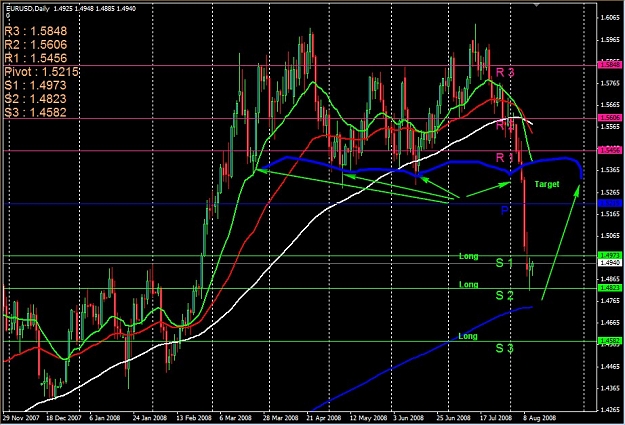
Task: Click the pink 'R 3' chart label
Action: (505, 73)
